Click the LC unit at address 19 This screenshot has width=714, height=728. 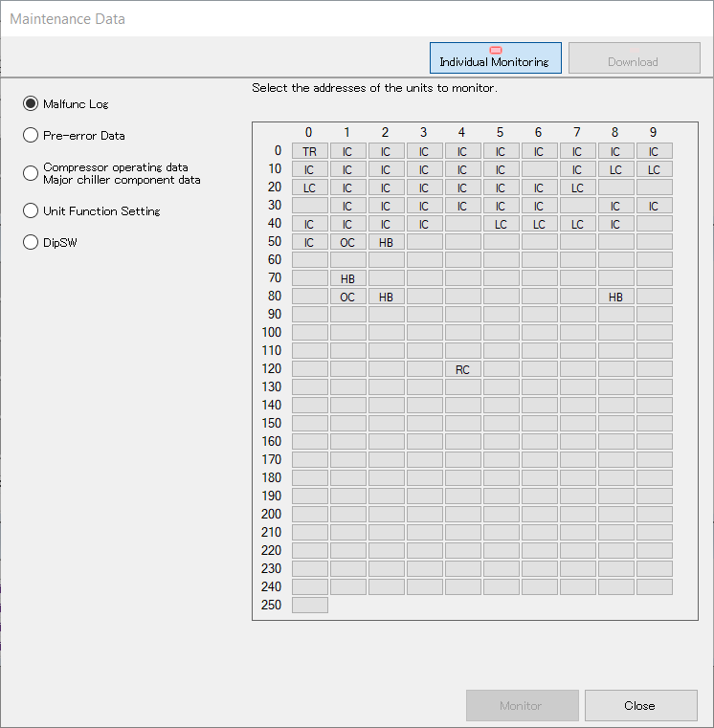654,169
